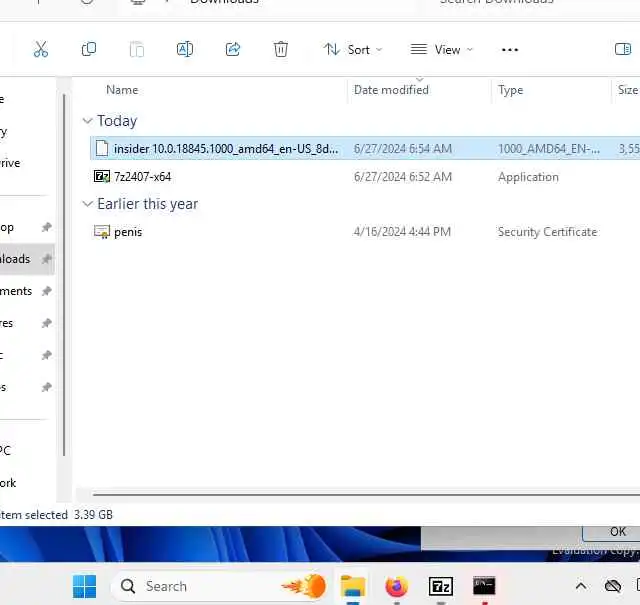Open Documents in the navigation pane
Image resolution: width=640 pixels, height=605 pixels.
pyautogui.click(x=16, y=291)
